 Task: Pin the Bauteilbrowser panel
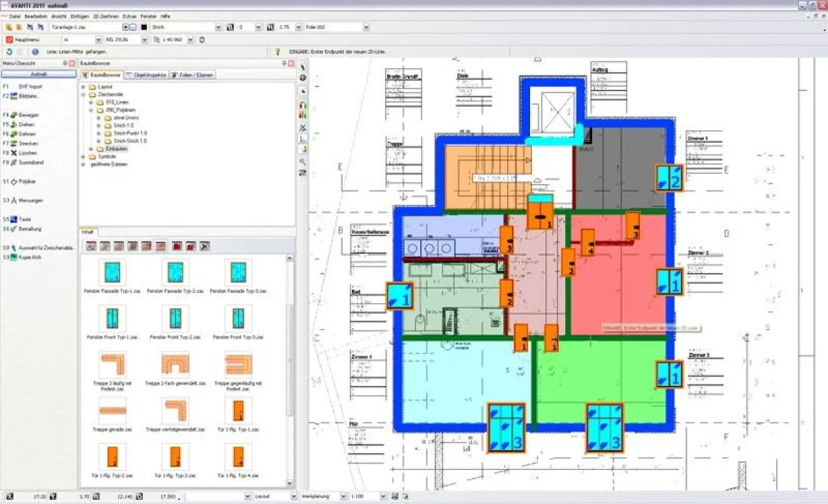(284, 63)
